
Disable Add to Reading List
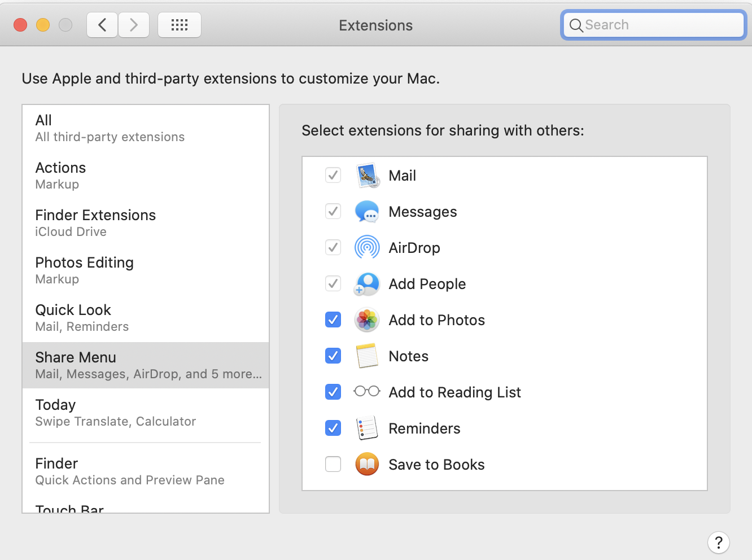click(x=333, y=392)
